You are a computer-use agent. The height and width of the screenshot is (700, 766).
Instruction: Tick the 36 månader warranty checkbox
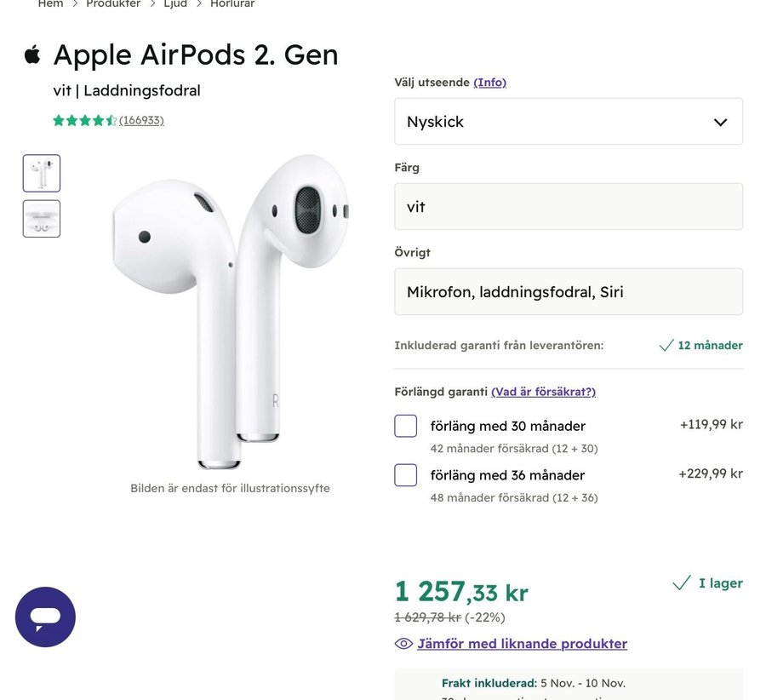point(405,475)
